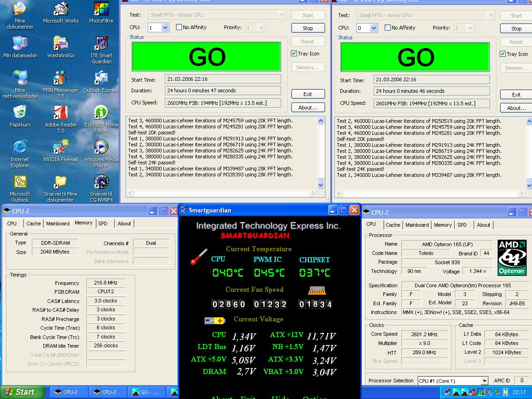Select SPD tab in left CPU-Z
532x399 pixels.
click(103, 224)
